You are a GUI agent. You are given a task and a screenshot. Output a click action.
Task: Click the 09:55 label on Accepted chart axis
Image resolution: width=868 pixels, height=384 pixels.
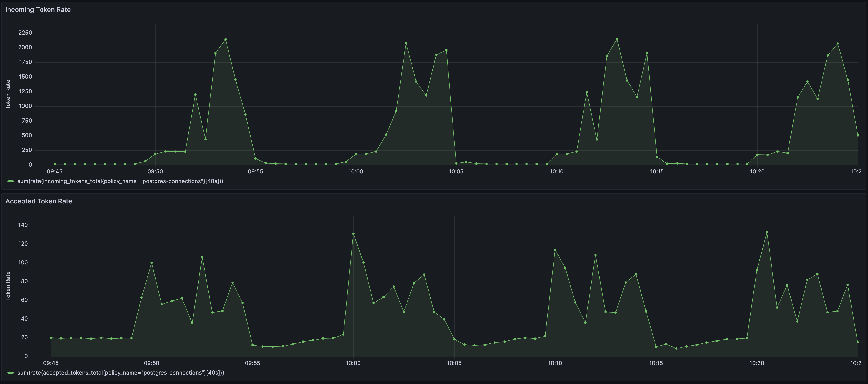252,363
